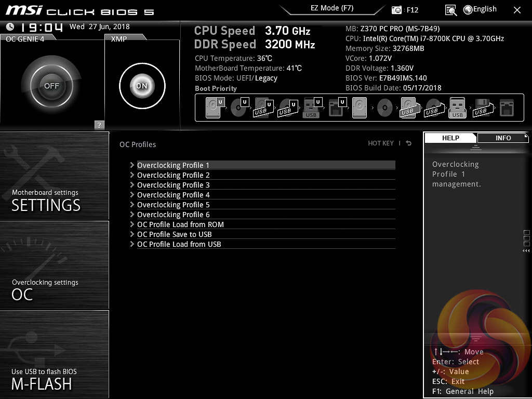Click the date Wed 27 Jun, 2018
532x399 pixels.
[x=99, y=26]
